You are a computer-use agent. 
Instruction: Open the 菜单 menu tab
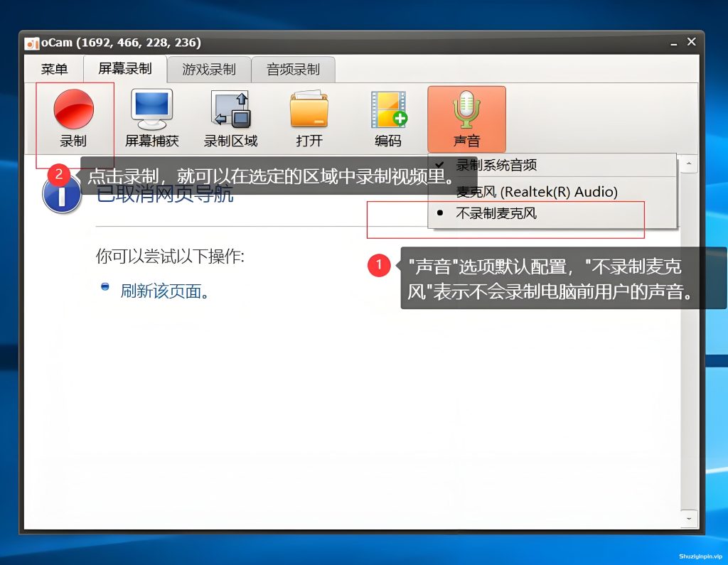point(54,69)
